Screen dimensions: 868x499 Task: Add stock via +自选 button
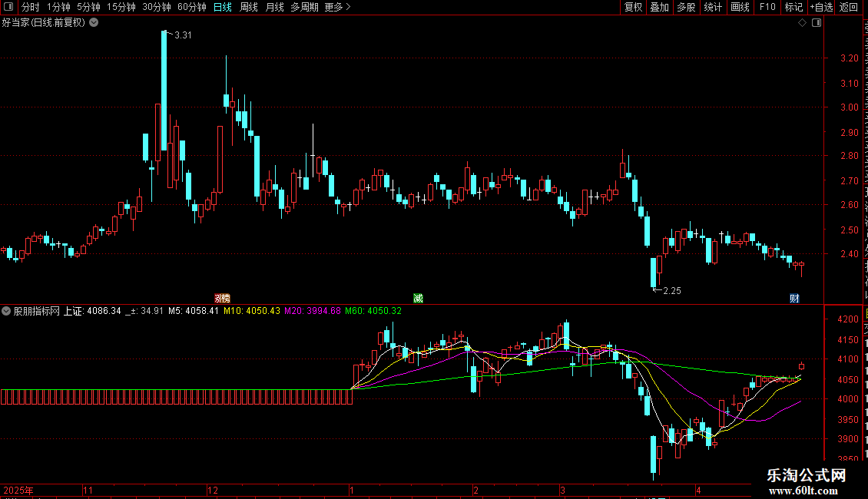pos(821,7)
